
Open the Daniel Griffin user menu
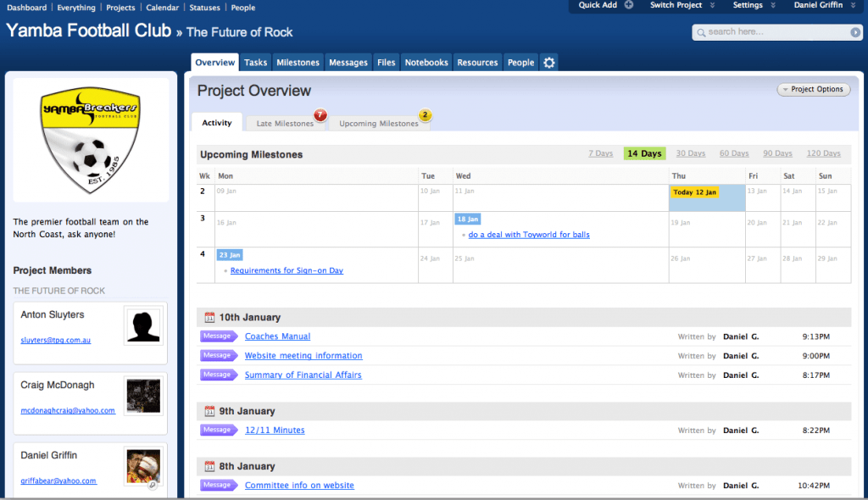(x=825, y=5)
